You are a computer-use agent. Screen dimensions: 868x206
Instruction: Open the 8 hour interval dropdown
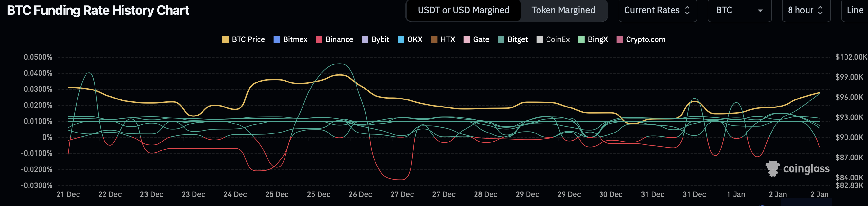(x=806, y=10)
